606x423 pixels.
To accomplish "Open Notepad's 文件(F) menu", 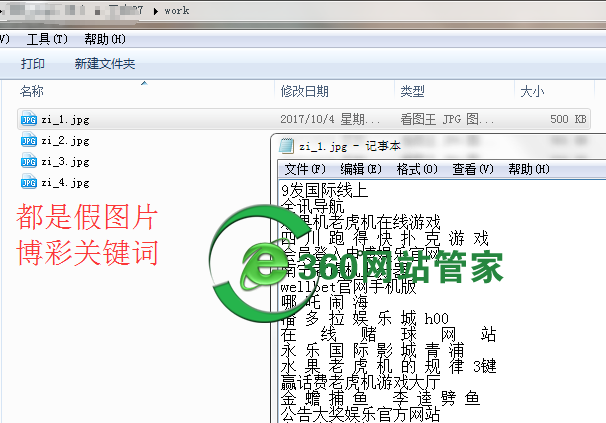I will 305,169.
